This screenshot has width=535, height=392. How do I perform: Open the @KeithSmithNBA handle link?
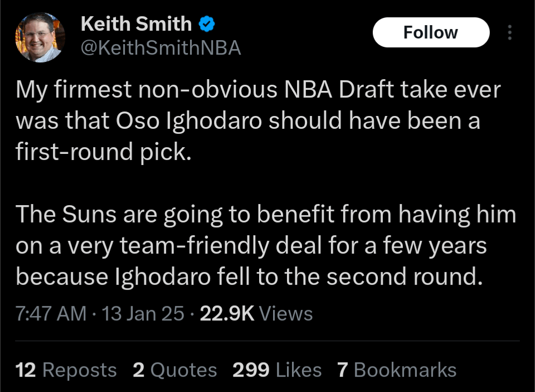[x=160, y=49]
